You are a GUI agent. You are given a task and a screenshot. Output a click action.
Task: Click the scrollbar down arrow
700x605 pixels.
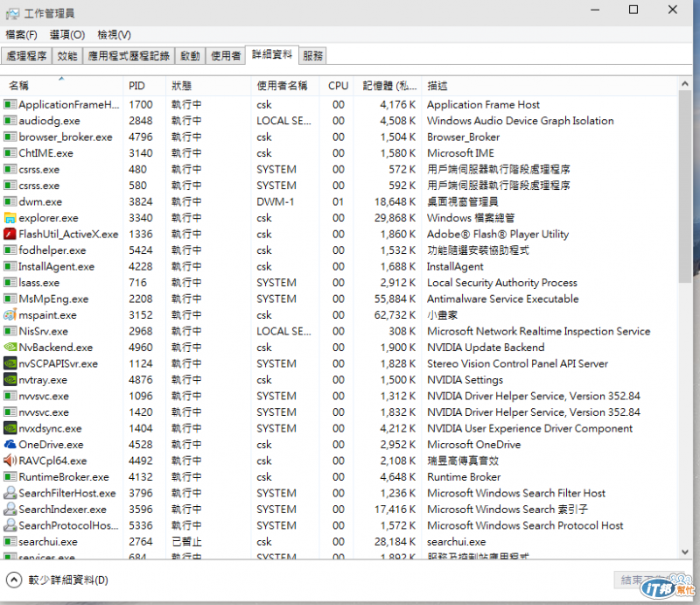pyautogui.click(x=685, y=552)
